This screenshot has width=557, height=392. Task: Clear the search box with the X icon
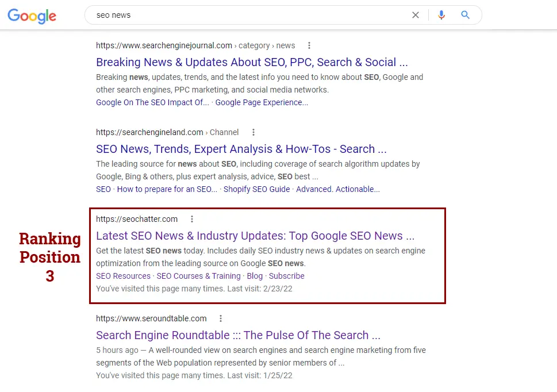(x=415, y=15)
